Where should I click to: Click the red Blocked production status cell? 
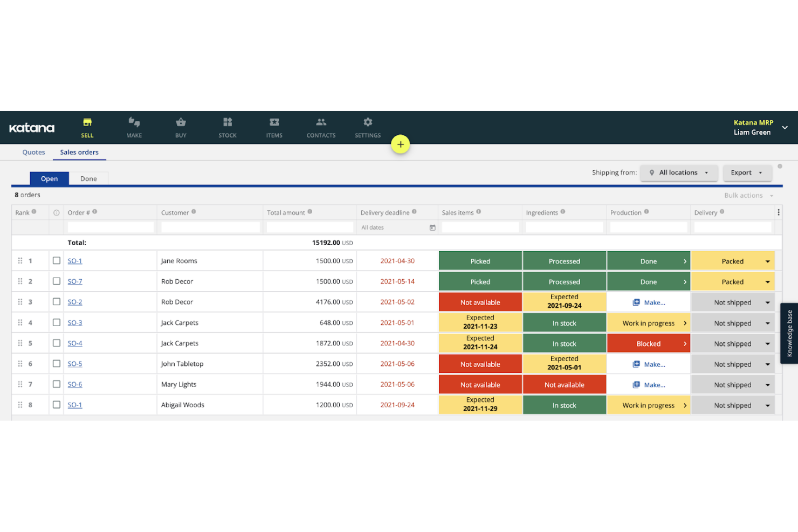pos(648,344)
